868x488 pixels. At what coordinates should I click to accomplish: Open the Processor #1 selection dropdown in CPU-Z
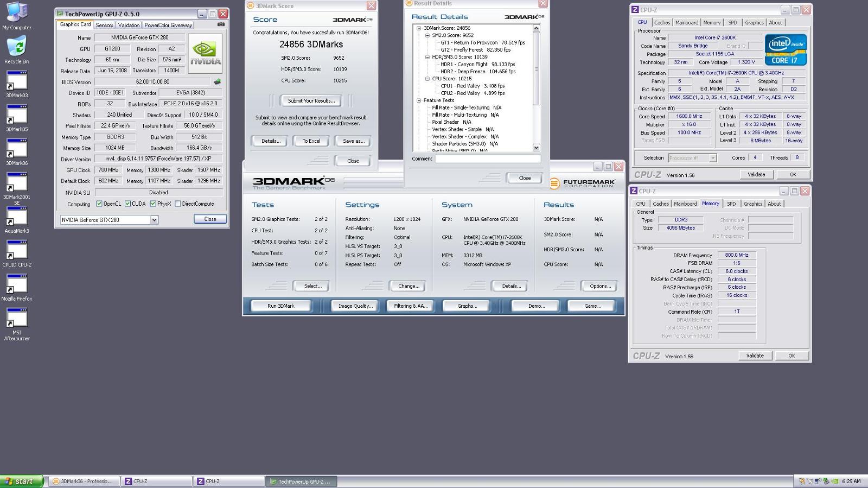(713, 158)
